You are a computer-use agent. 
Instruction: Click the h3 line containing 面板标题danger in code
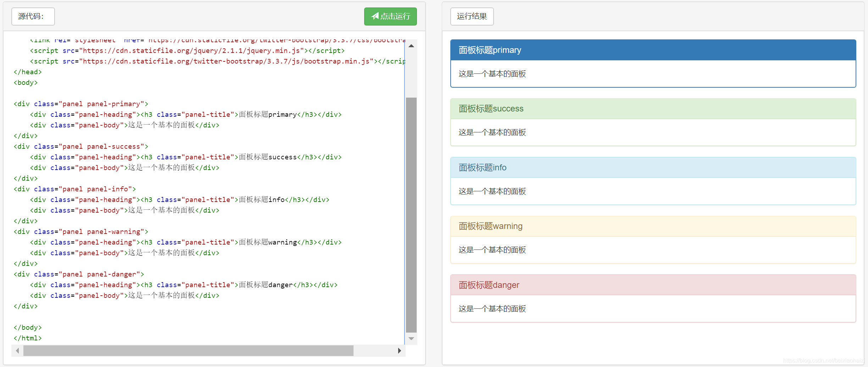tap(184, 285)
